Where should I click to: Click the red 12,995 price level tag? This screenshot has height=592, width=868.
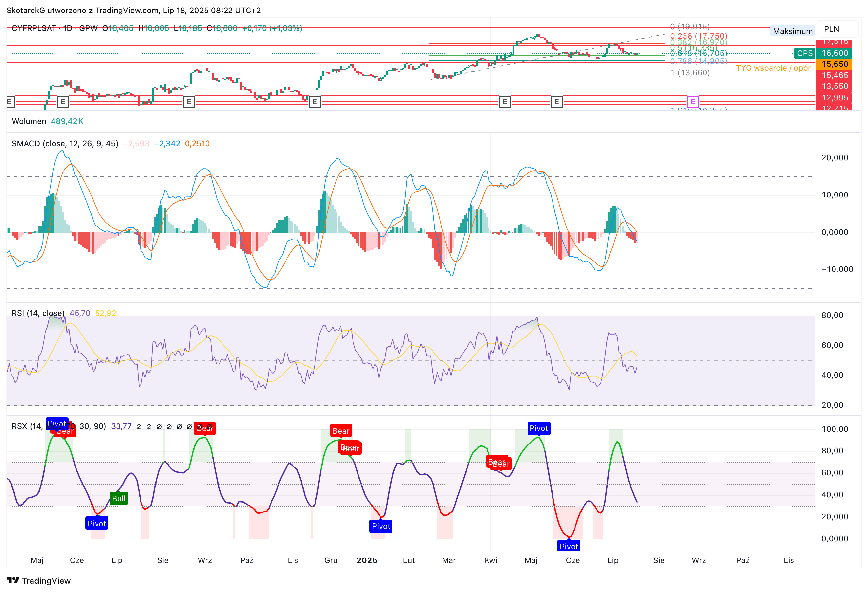point(835,98)
